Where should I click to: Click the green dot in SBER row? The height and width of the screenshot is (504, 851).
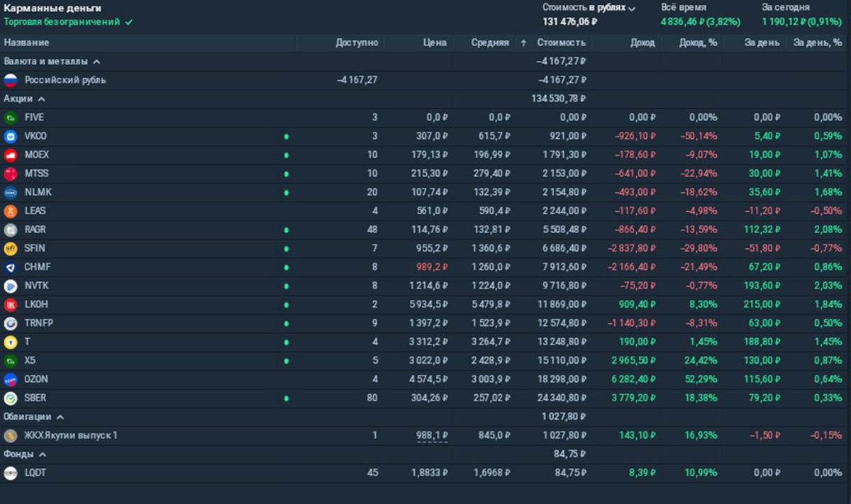287,398
